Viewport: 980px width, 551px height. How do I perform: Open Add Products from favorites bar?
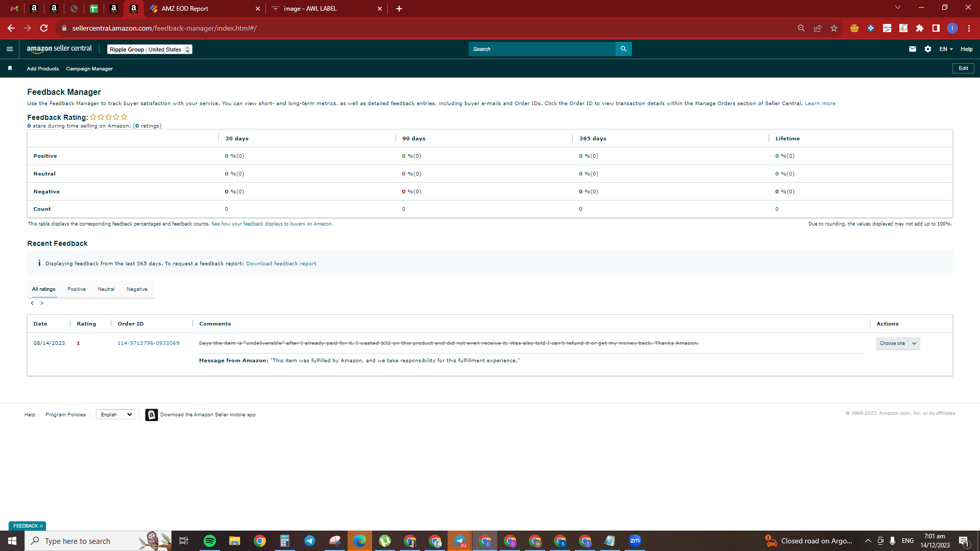[43, 69]
